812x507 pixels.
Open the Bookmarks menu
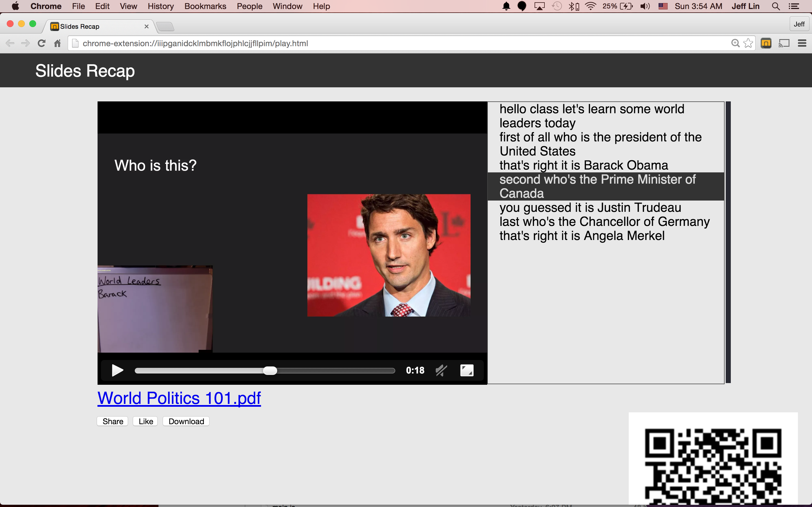[x=205, y=6]
